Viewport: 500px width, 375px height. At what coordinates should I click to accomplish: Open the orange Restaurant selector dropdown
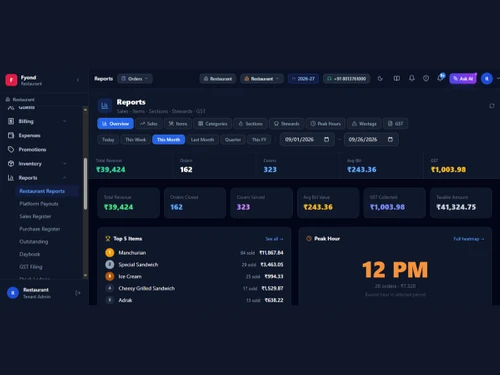[262, 79]
